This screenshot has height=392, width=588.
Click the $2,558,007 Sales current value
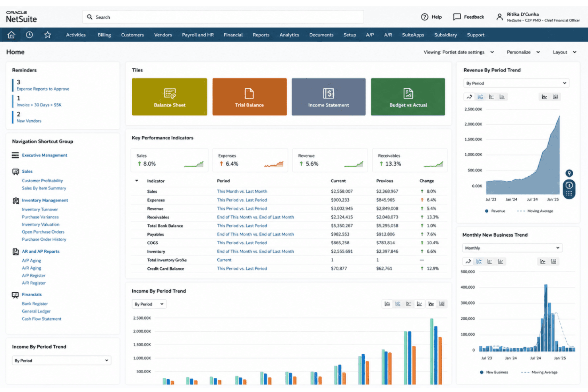(342, 191)
